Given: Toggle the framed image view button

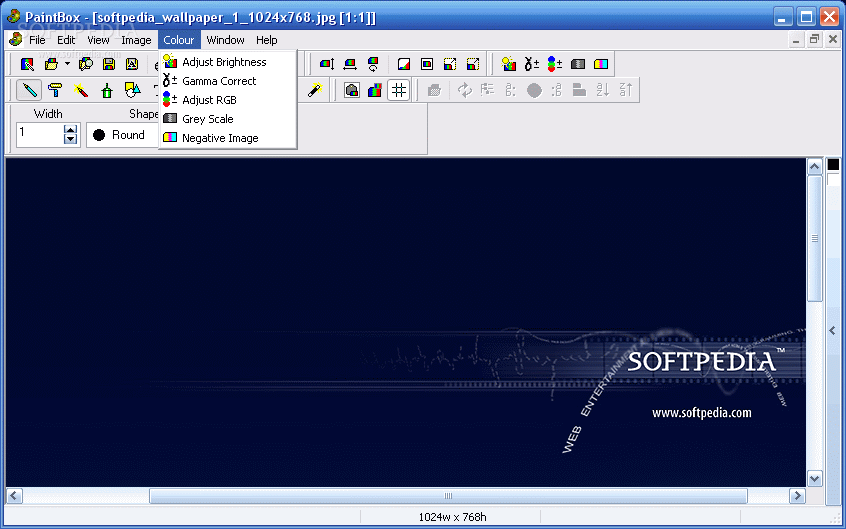Looking at the screenshot, I should (x=352, y=90).
